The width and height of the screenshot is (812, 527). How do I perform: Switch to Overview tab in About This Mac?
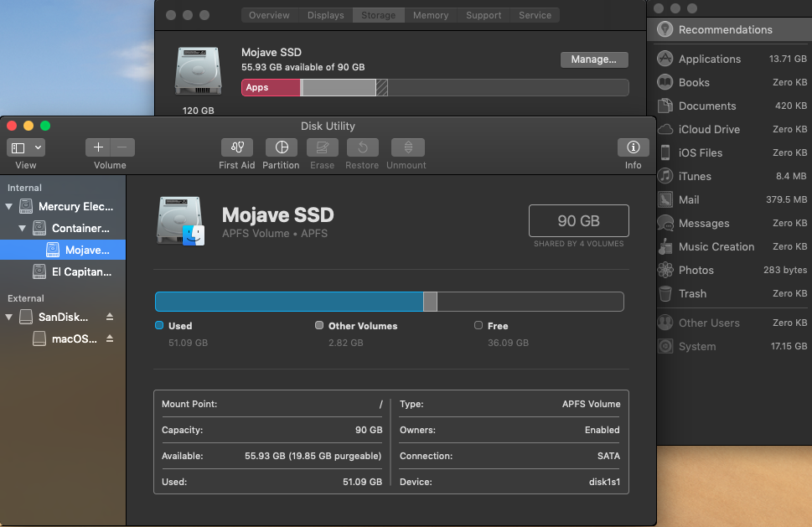[x=269, y=15]
